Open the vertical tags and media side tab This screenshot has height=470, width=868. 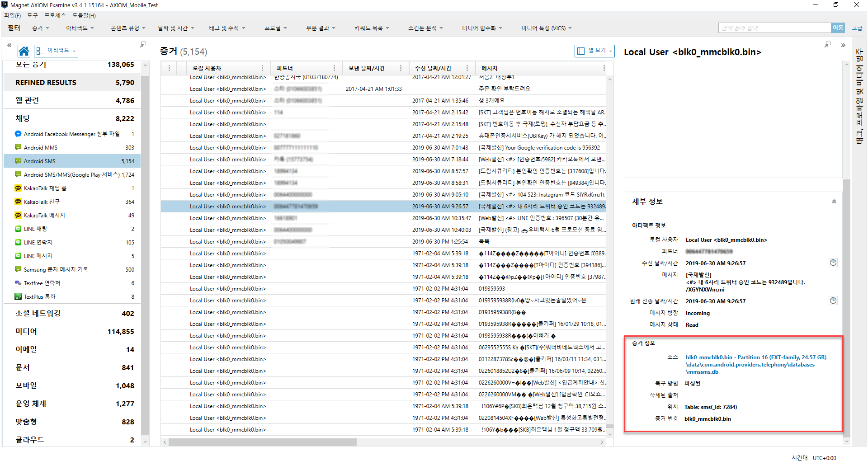click(x=859, y=97)
